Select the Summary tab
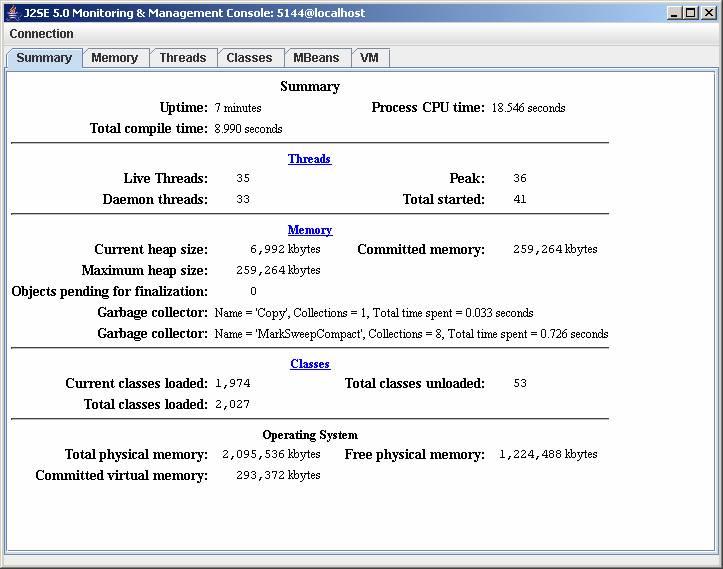The width and height of the screenshot is (723, 569). coord(44,58)
